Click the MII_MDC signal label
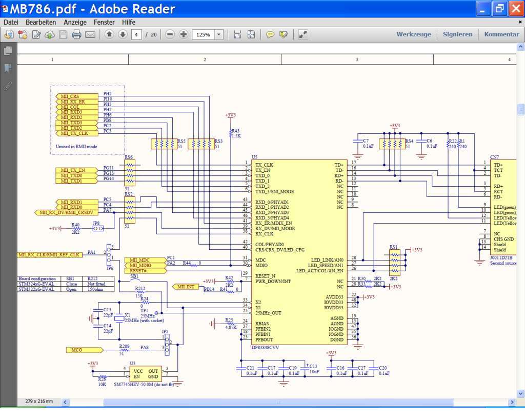 point(145,260)
